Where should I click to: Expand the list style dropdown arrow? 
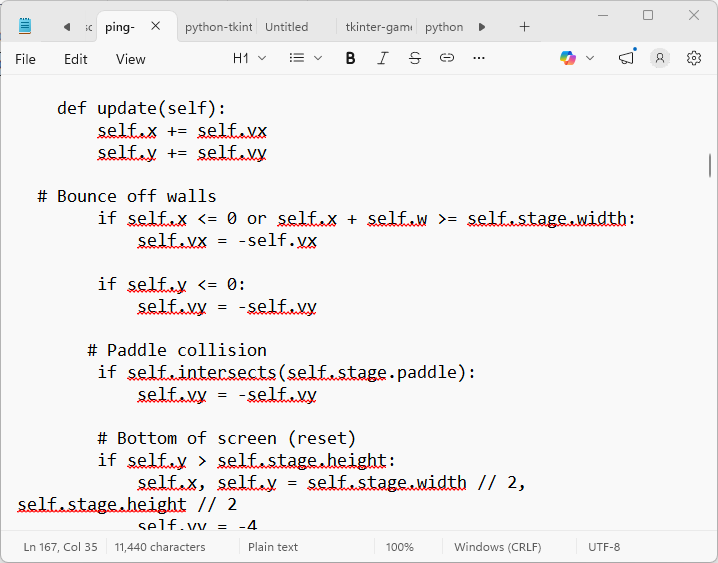318,58
